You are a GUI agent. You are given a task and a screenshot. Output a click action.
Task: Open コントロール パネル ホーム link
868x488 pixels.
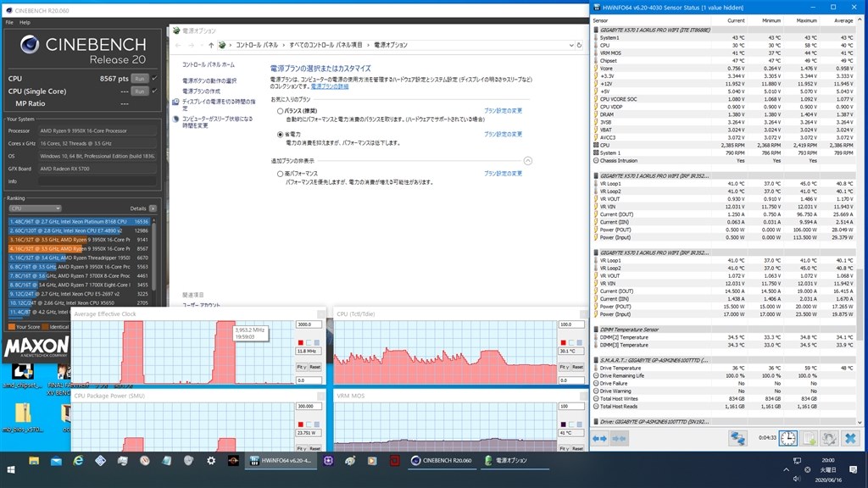tap(209, 64)
